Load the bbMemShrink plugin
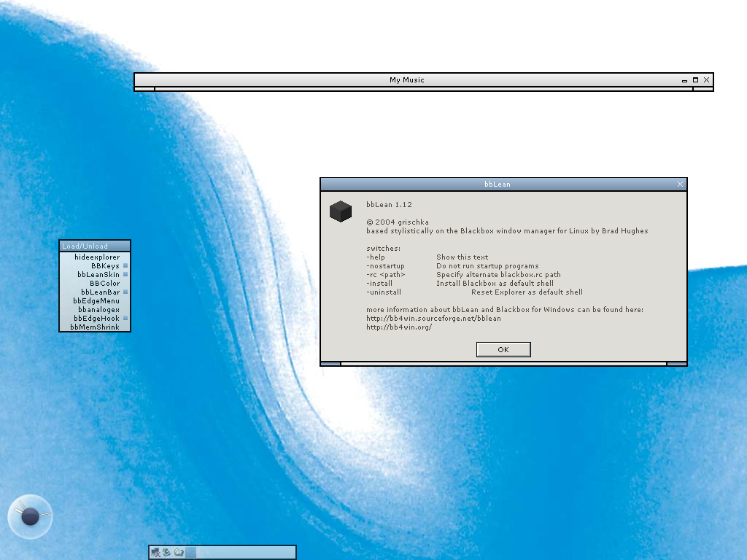The width and height of the screenshot is (747, 560). [x=95, y=327]
